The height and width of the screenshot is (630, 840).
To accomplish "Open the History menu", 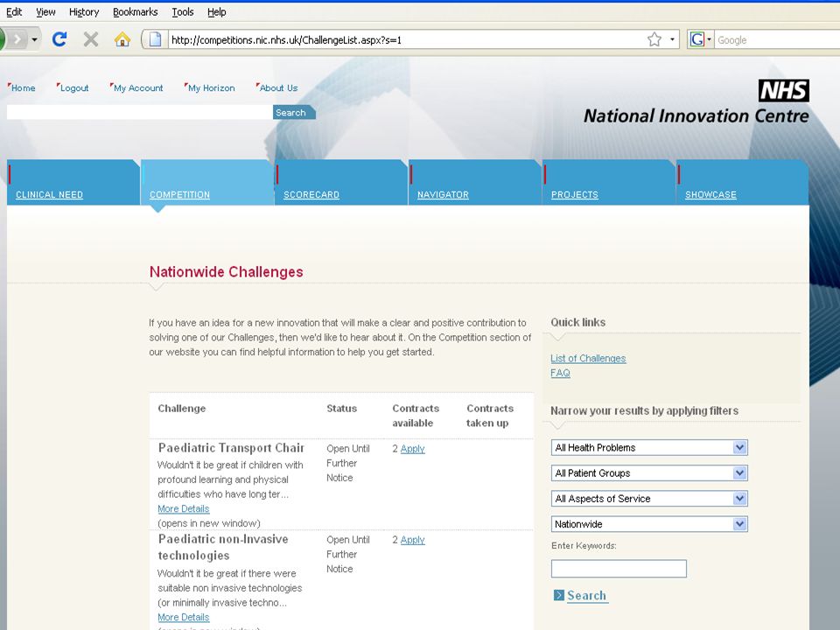I will (84, 11).
